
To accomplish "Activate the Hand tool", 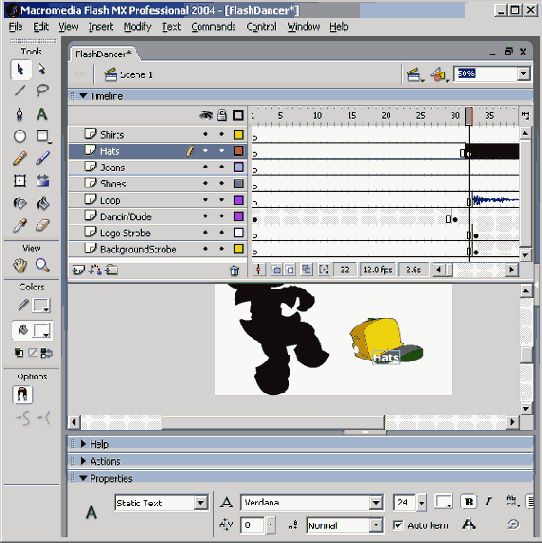I will 20,265.
